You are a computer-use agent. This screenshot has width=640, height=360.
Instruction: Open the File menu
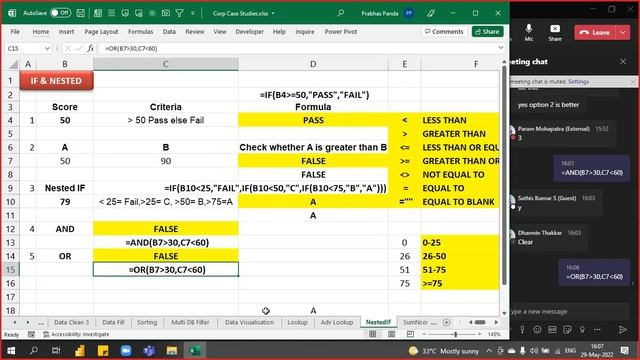(15, 31)
